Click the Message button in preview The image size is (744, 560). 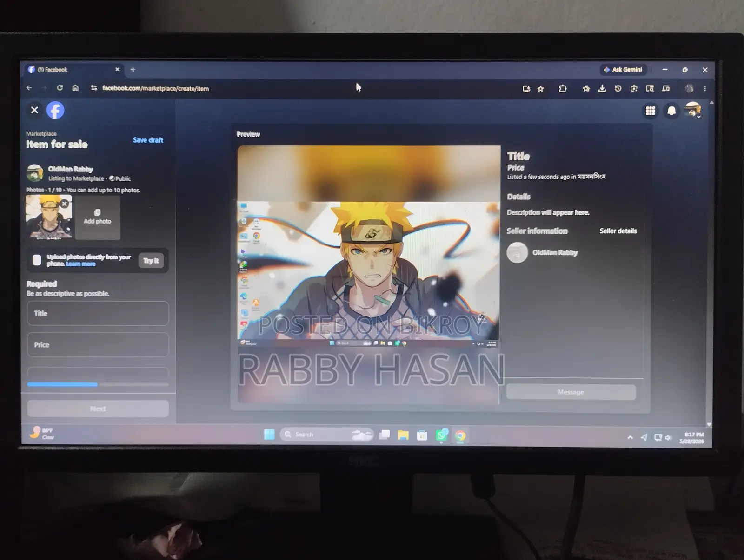tap(571, 392)
